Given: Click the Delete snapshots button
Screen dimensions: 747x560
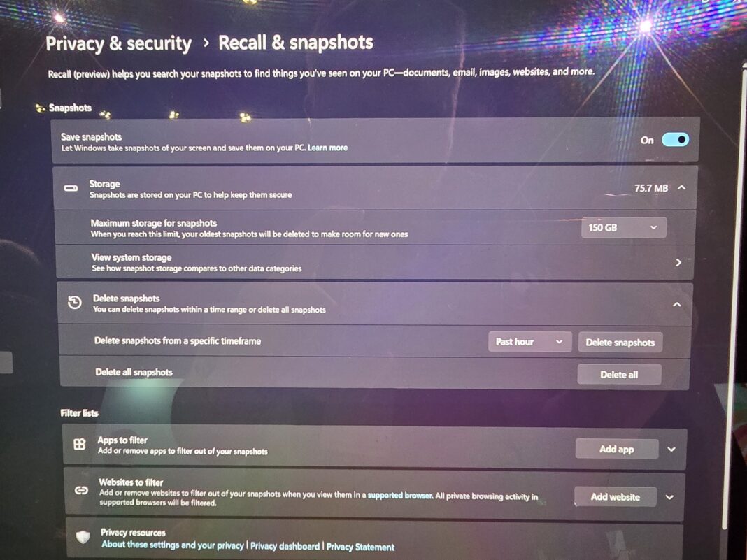Looking at the screenshot, I should (x=620, y=342).
